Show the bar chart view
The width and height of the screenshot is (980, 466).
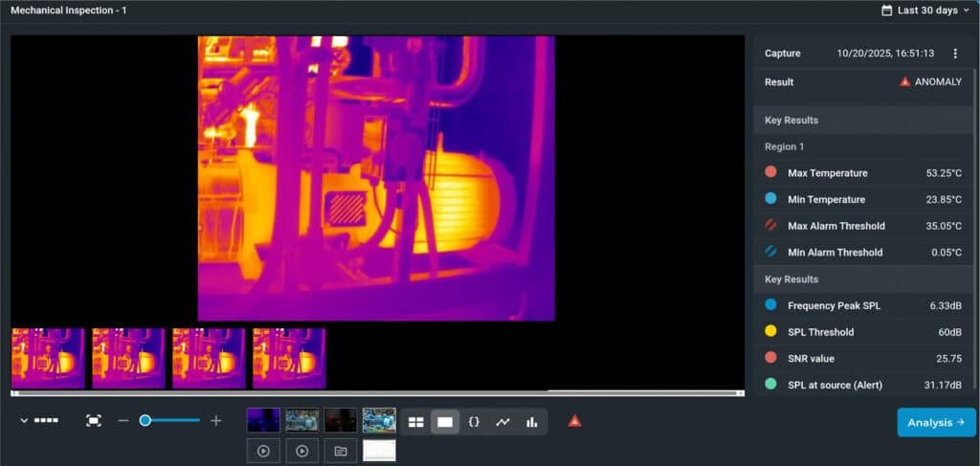point(531,422)
